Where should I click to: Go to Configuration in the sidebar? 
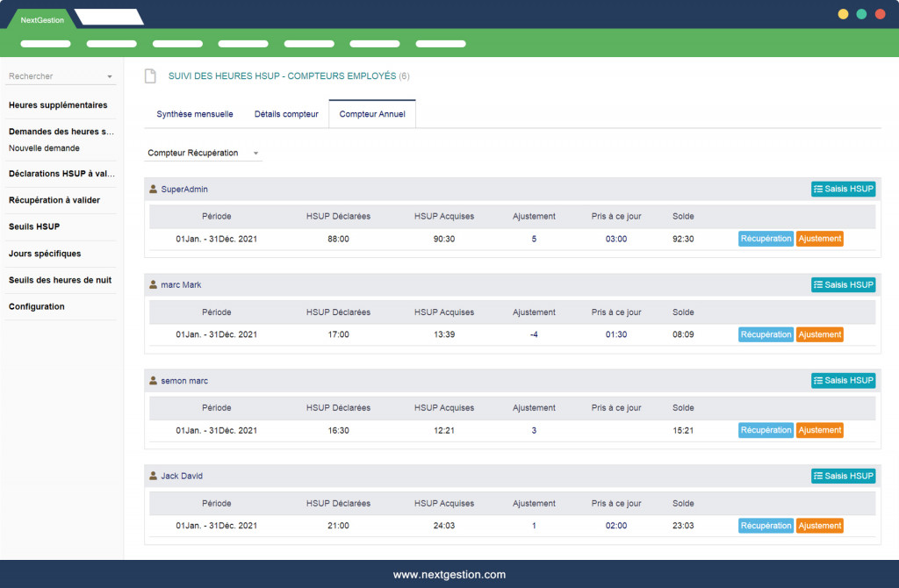coord(37,306)
